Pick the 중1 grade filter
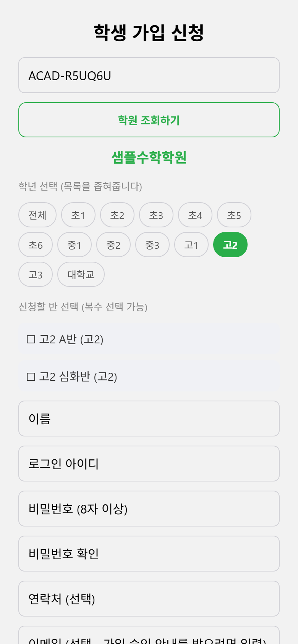This screenshot has height=644, width=298. (x=74, y=245)
